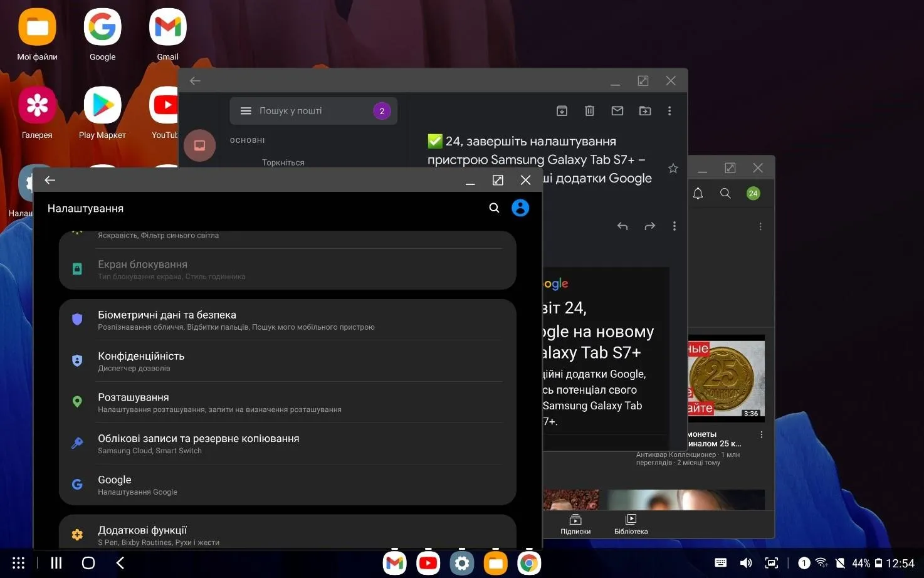Click the hamburger menu in Gmail search bar

coord(246,111)
